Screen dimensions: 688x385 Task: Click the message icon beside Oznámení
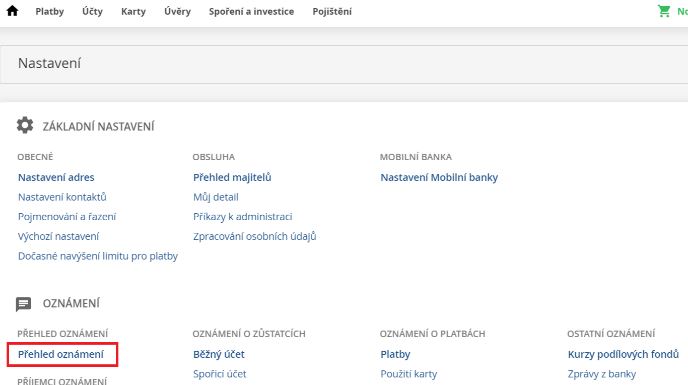pyautogui.click(x=23, y=304)
